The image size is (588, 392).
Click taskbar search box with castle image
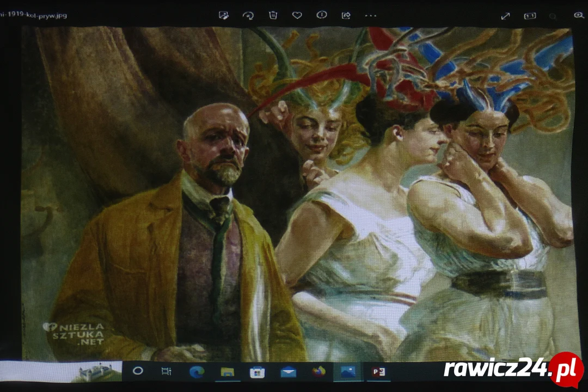tap(61, 372)
